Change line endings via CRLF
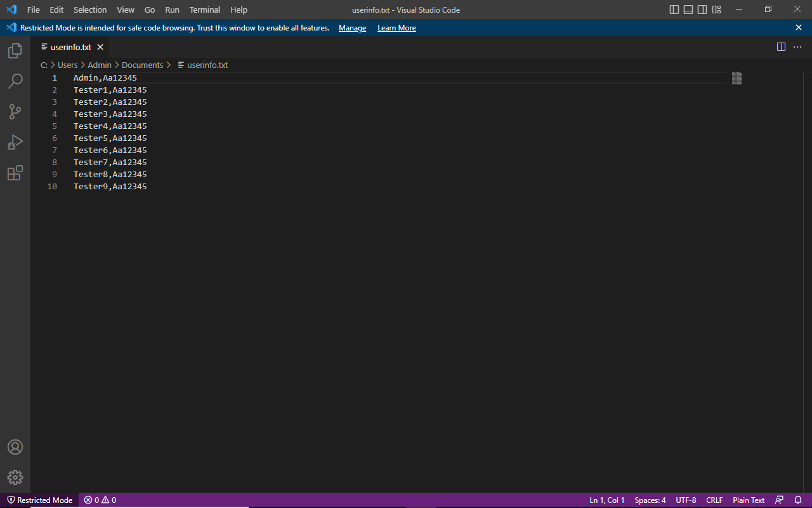The height and width of the screenshot is (508, 812). [x=714, y=500]
